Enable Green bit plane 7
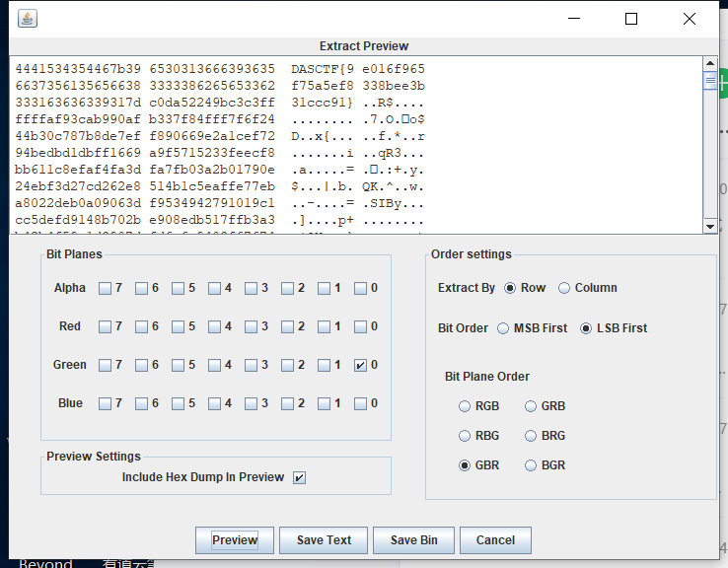 pyautogui.click(x=105, y=366)
